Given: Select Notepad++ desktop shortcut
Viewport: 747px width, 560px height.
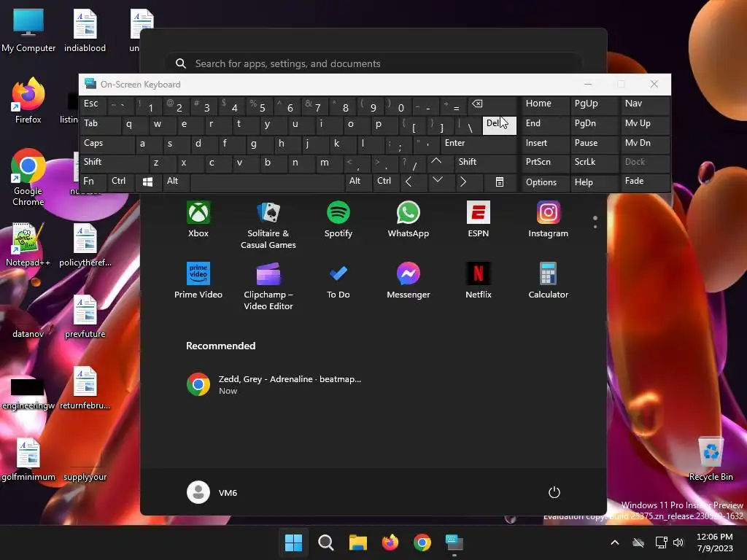Looking at the screenshot, I should pos(28,245).
